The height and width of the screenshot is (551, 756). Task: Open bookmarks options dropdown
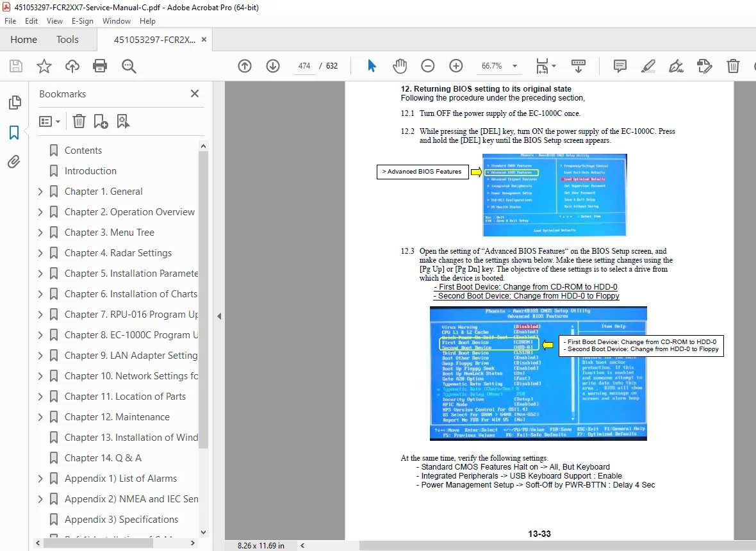(50, 122)
